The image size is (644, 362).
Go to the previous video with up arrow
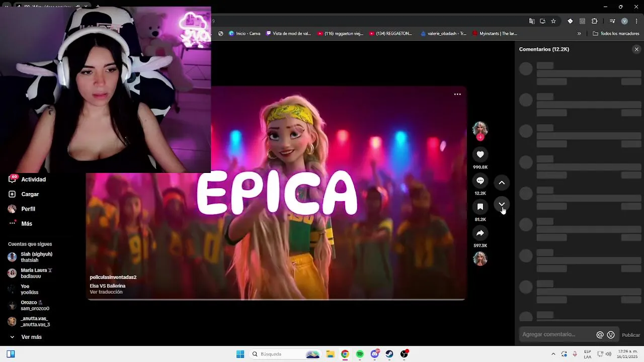502,183
